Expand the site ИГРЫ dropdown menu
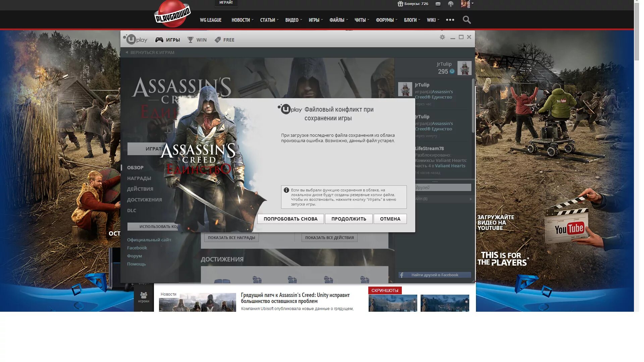 316,20
